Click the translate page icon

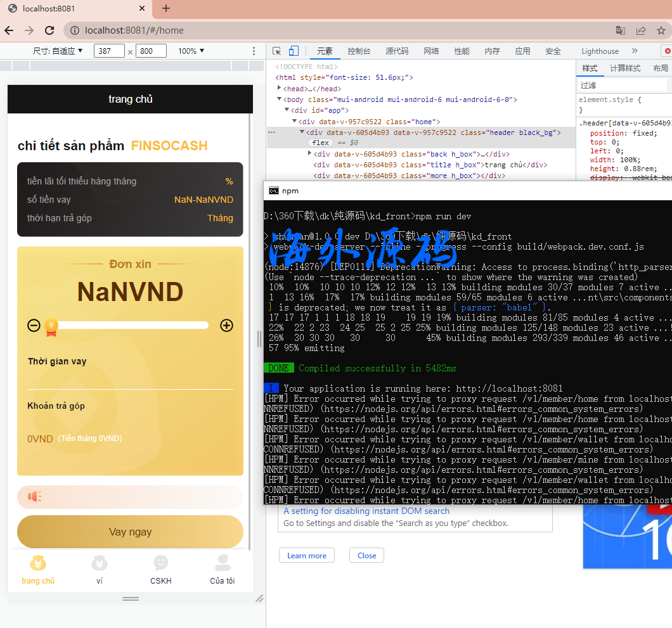pyautogui.click(x=621, y=30)
